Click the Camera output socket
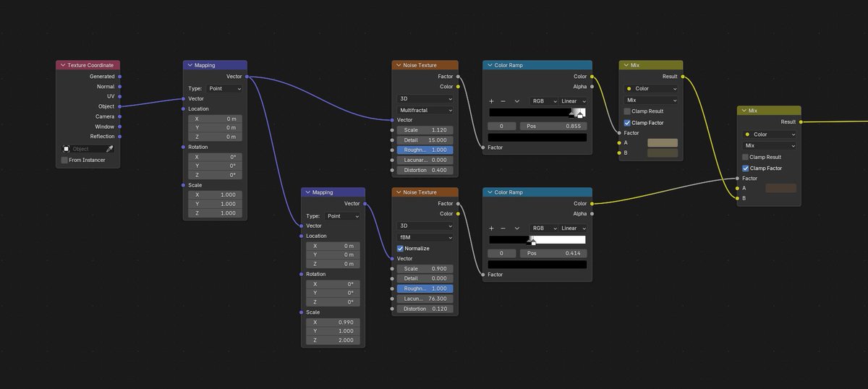The width and height of the screenshot is (868, 389). (x=119, y=116)
